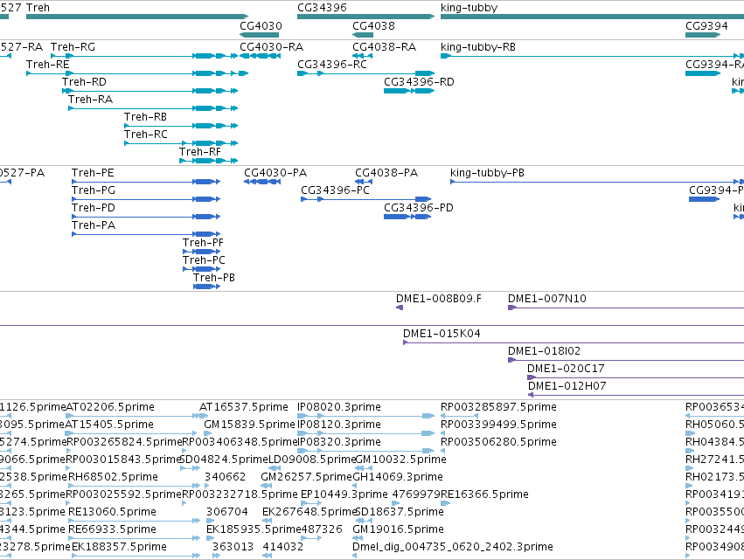Click EST IP08120.3prime
Screen dimensions: 744x560
[x=365, y=433]
